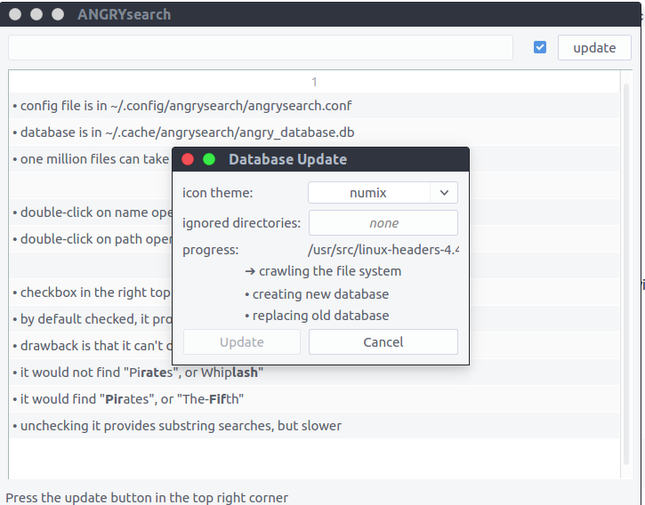Click the progress path /usr/src/linux-headers text
The height and width of the screenshot is (505, 645).
(x=383, y=250)
